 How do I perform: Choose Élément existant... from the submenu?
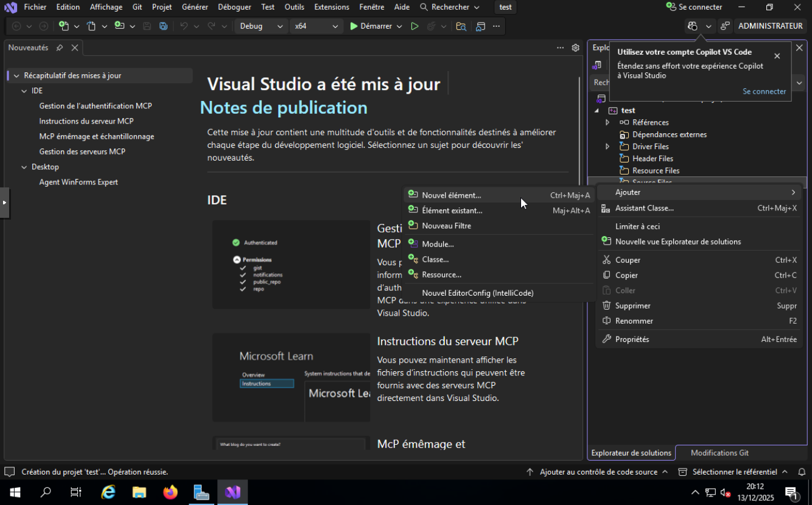[499, 211]
